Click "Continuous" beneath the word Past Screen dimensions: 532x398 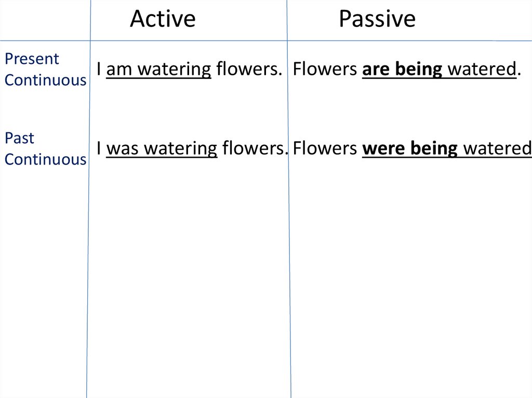[45, 159]
